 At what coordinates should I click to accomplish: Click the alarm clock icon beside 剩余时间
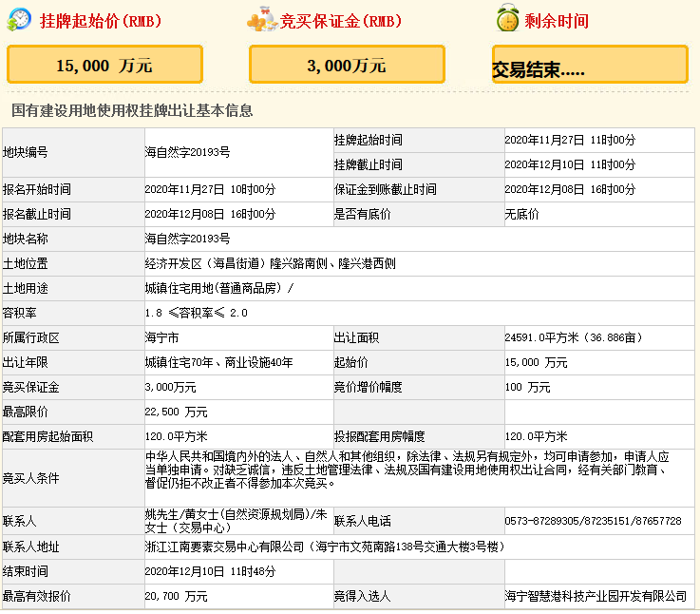tap(508, 18)
